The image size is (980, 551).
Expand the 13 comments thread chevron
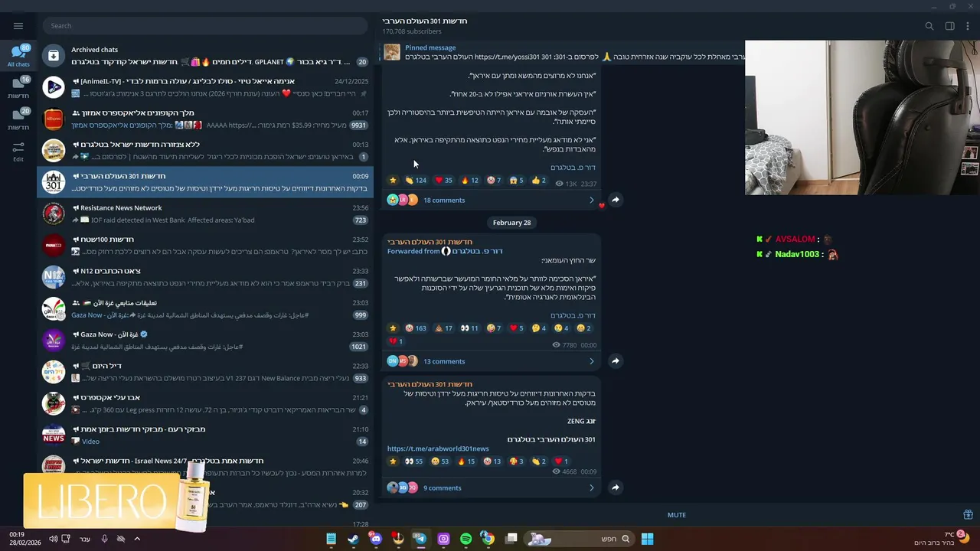coord(591,361)
